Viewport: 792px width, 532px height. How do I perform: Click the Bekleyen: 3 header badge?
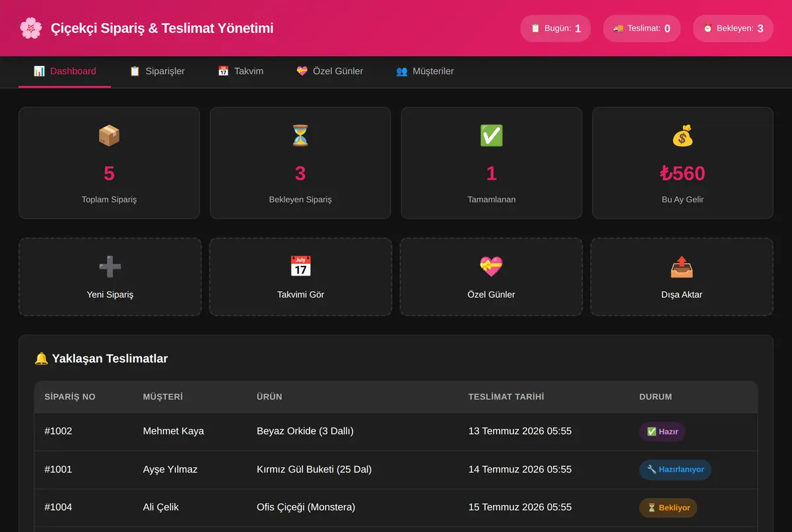pos(733,28)
